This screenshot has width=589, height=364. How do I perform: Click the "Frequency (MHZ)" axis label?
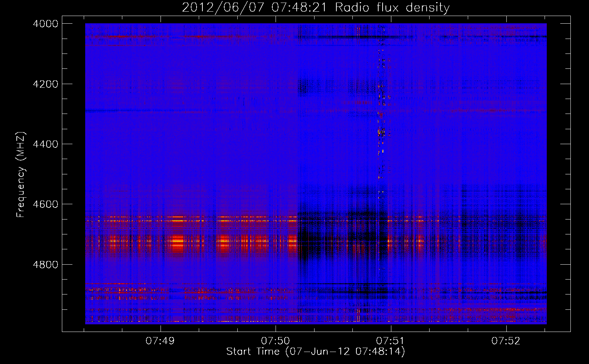(x=21, y=175)
